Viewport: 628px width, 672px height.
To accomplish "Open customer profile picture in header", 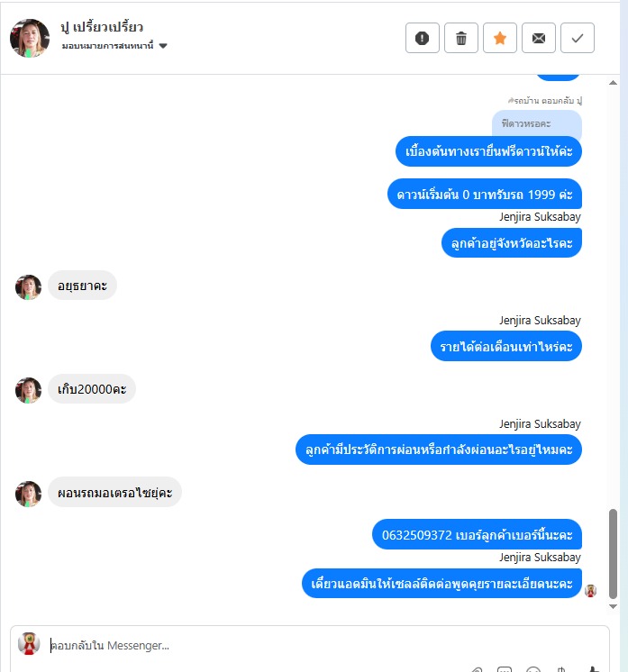I will (30, 38).
